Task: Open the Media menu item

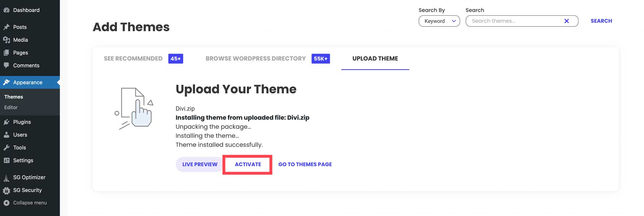Action: pyautogui.click(x=30, y=40)
